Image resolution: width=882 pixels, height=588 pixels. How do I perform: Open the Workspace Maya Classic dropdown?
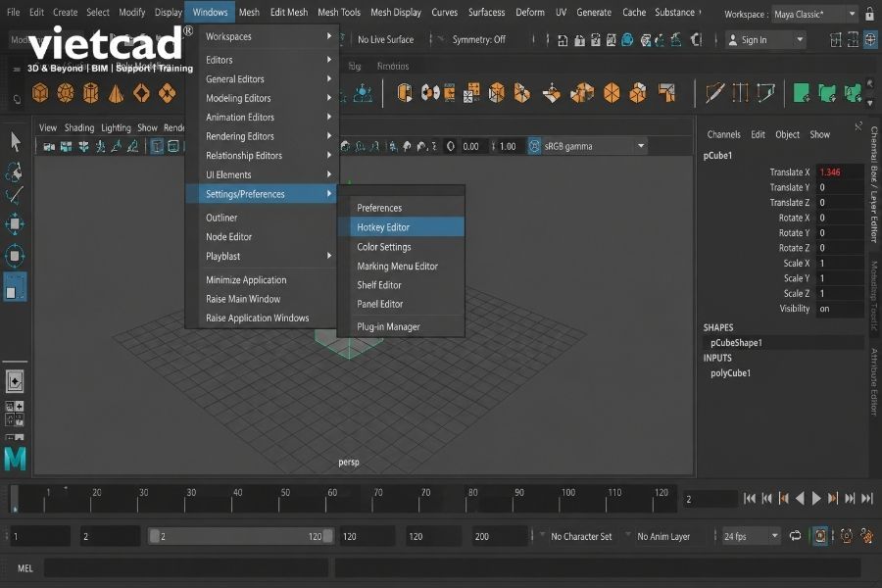[815, 14]
